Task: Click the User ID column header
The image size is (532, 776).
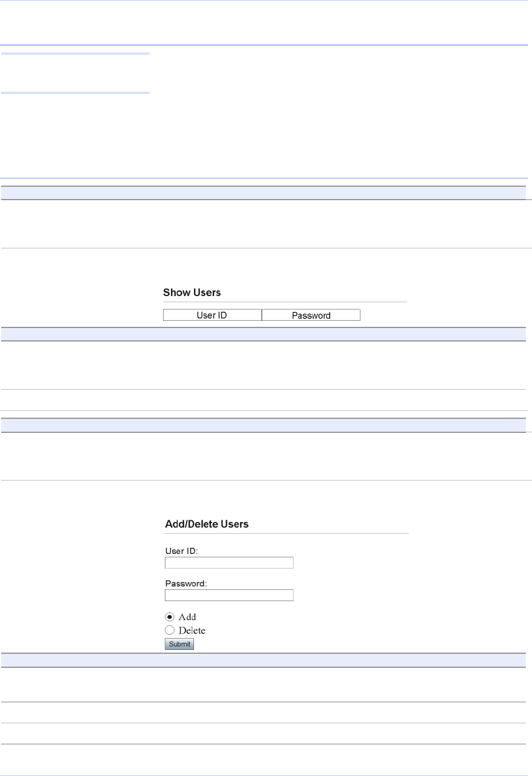Action: 212,315
